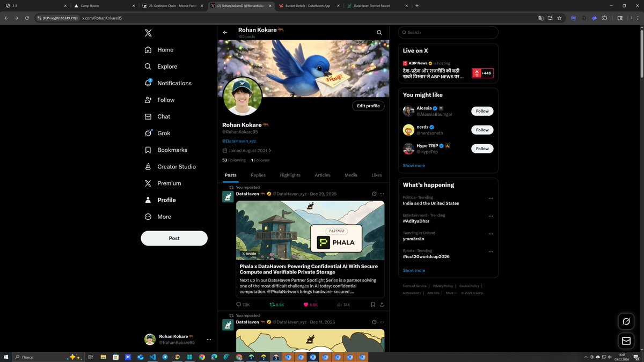Follow nerds account

pyautogui.click(x=482, y=130)
